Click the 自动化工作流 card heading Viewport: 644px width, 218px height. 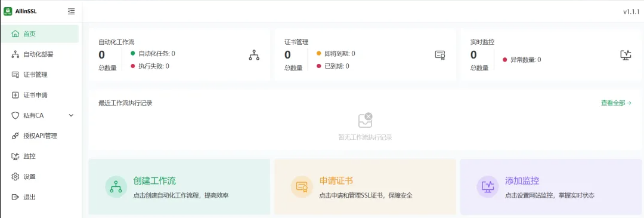tap(117, 42)
